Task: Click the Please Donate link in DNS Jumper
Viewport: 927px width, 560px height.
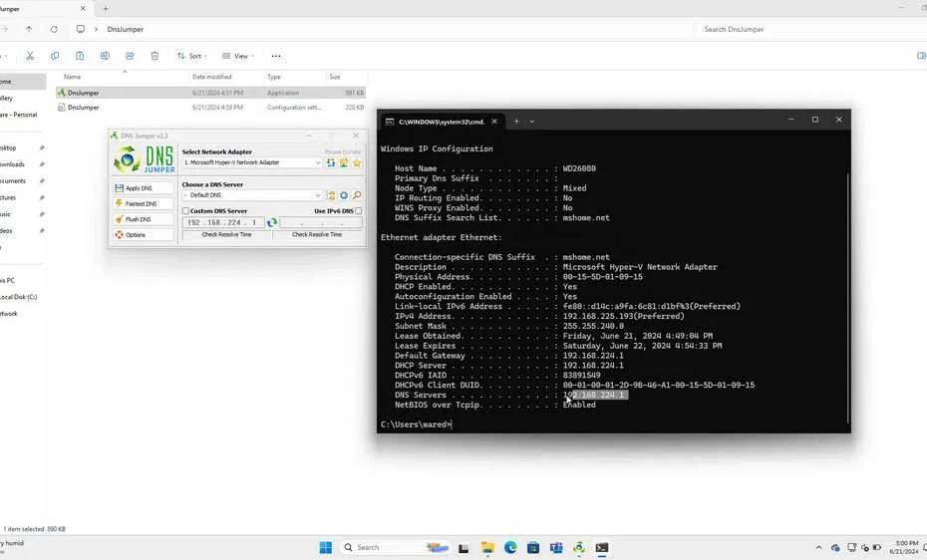Action: (x=342, y=151)
